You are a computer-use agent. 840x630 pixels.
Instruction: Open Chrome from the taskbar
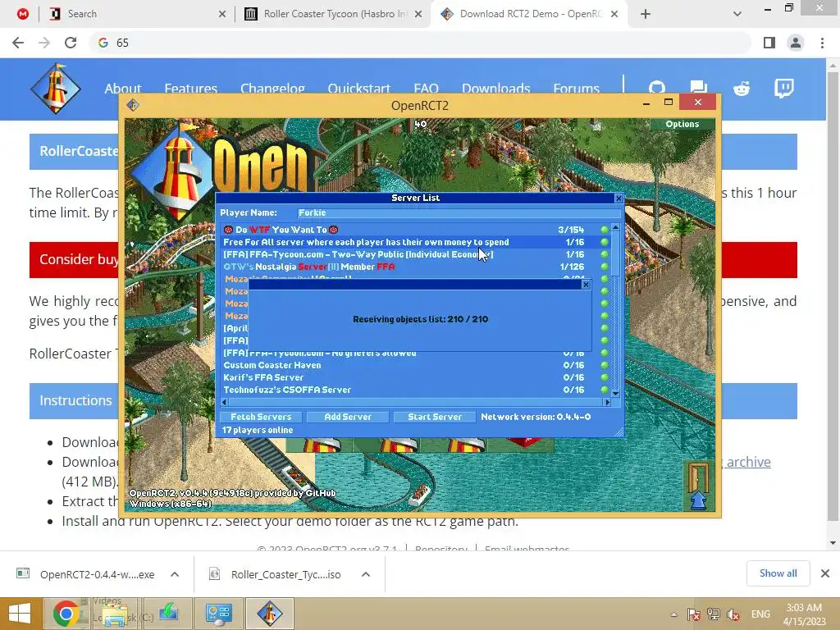tap(66, 614)
